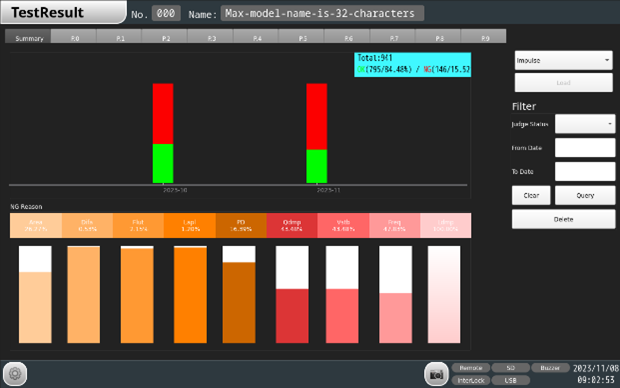The width and height of the screenshot is (620, 388).
Task: Switch to the Summary tab
Action: pyautogui.click(x=28, y=36)
